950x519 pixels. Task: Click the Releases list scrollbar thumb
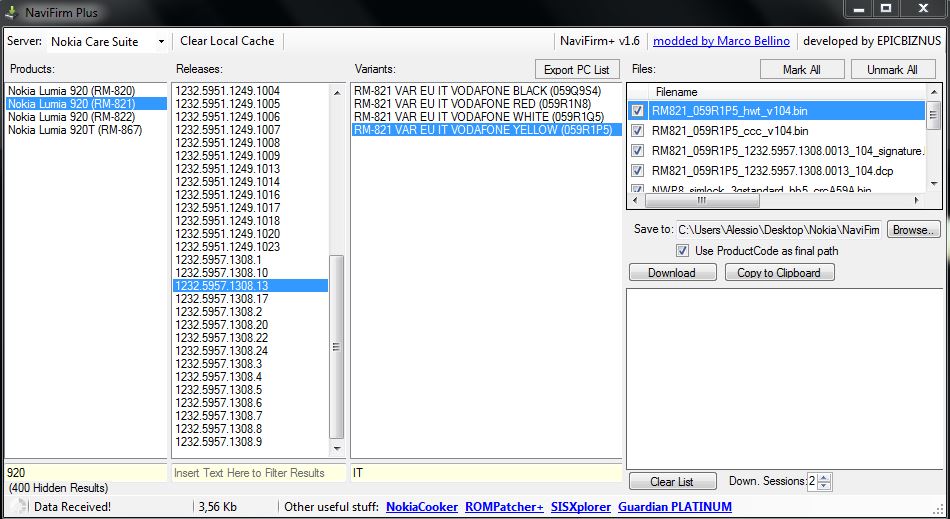click(336, 346)
